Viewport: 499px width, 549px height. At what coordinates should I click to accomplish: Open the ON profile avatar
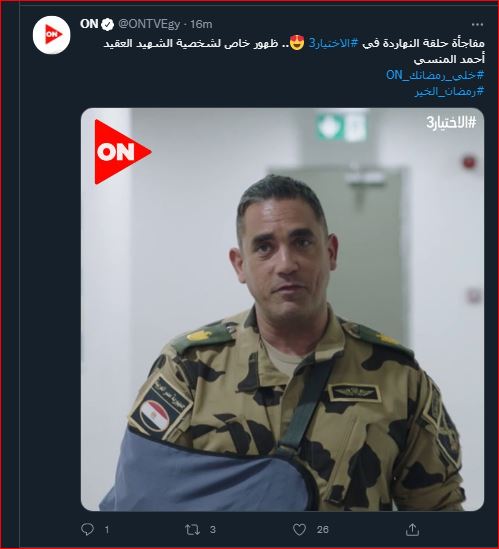52,35
